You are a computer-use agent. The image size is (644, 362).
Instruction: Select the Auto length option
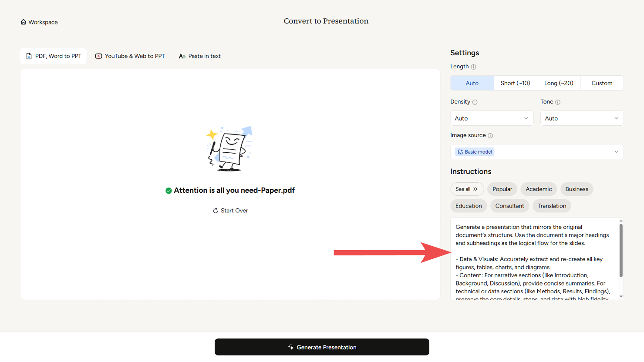point(472,83)
